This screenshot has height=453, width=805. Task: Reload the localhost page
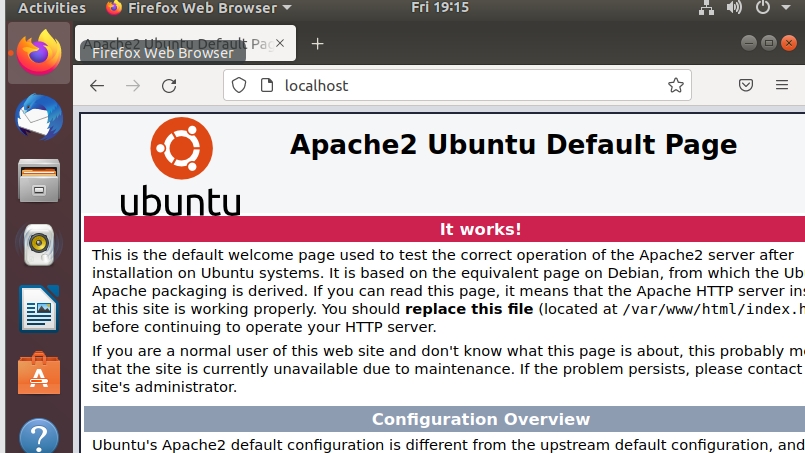click(x=169, y=86)
